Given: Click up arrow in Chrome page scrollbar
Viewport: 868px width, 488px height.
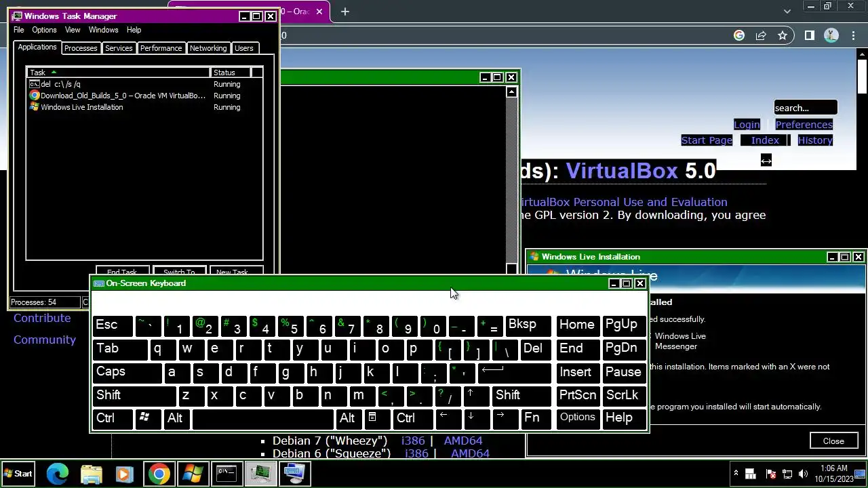Looking at the screenshot, I should tap(862, 55).
